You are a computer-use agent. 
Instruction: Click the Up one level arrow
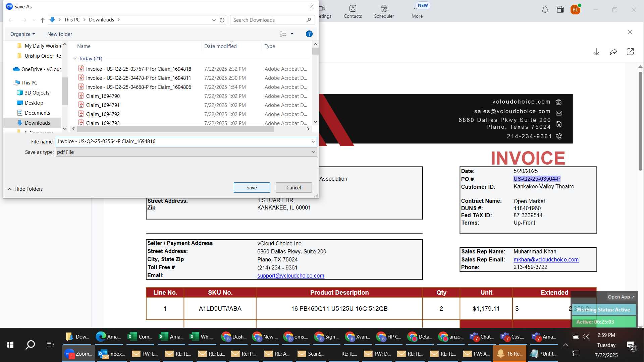tap(43, 20)
